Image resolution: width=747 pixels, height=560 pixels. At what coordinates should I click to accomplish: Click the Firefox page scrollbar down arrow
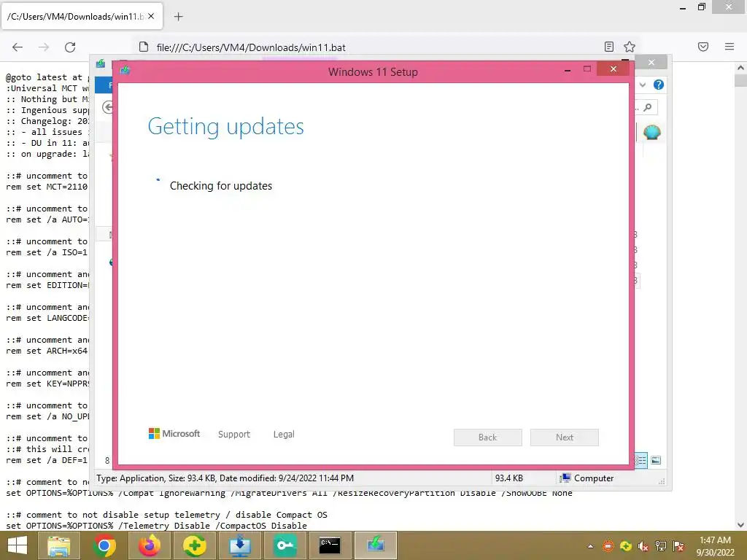(741, 525)
